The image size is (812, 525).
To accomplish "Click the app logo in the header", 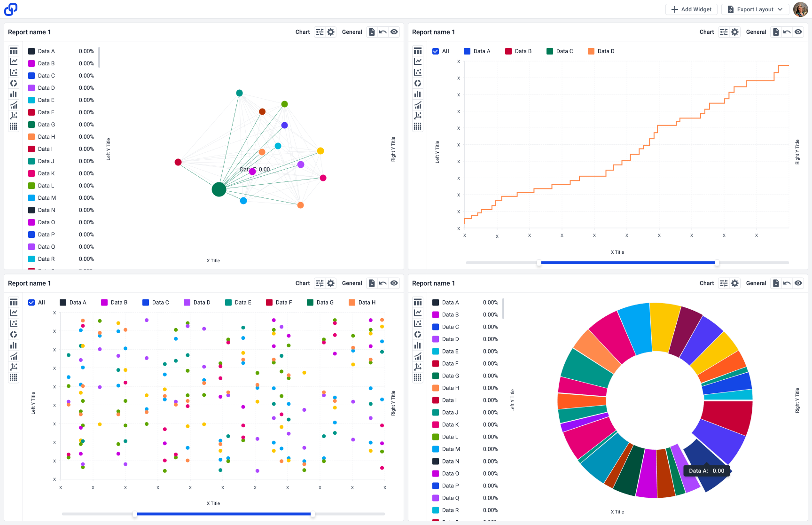I will pos(11,9).
